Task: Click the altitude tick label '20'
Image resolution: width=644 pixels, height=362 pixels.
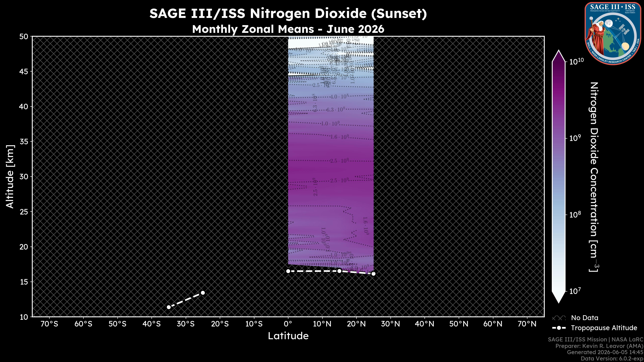Action: (x=24, y=247)
